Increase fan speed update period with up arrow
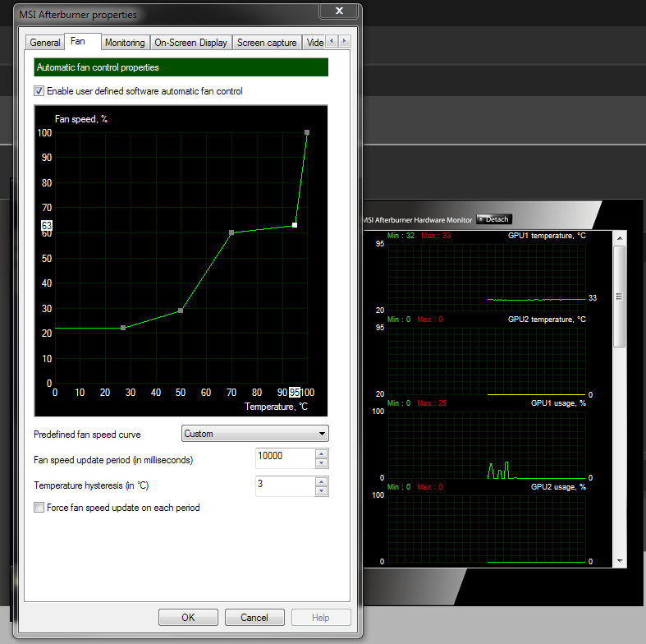The width and height of the screenshot is (646, 644). (321, 453)
